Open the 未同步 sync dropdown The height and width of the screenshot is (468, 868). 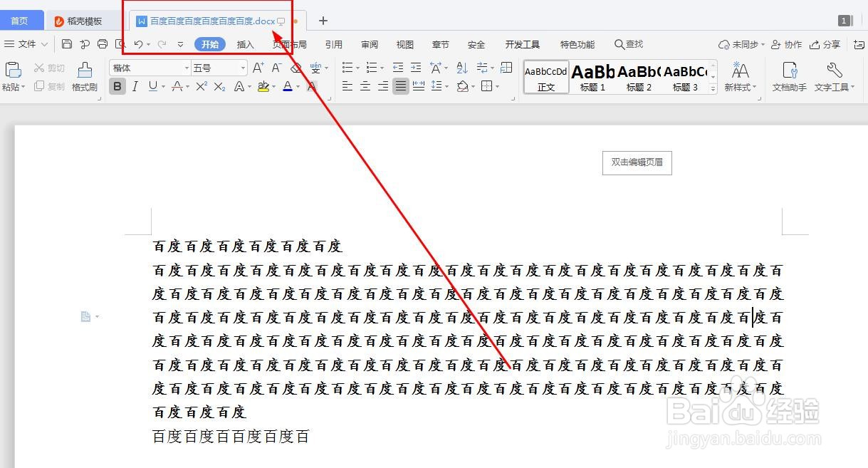pos(741,44)
